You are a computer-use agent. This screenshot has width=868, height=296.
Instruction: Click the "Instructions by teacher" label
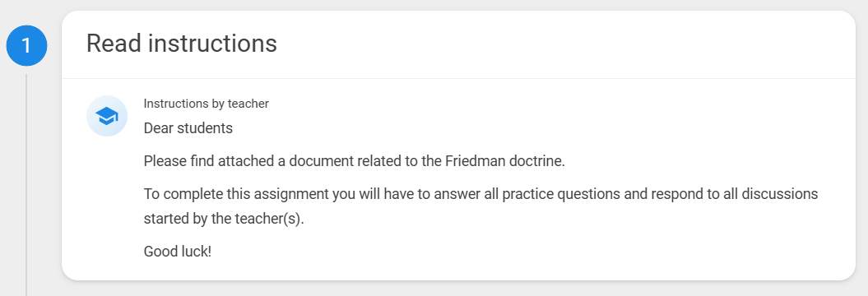click(206, 104)
